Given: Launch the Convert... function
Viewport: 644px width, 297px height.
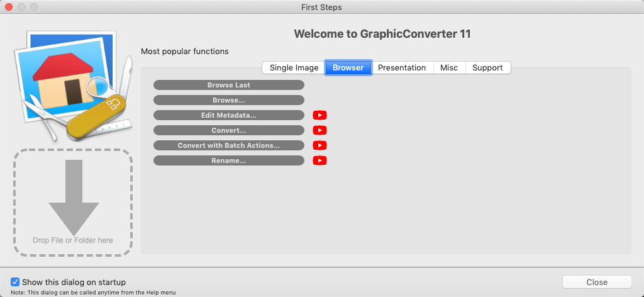Looking at the screenshot, I should coord(229,131).
